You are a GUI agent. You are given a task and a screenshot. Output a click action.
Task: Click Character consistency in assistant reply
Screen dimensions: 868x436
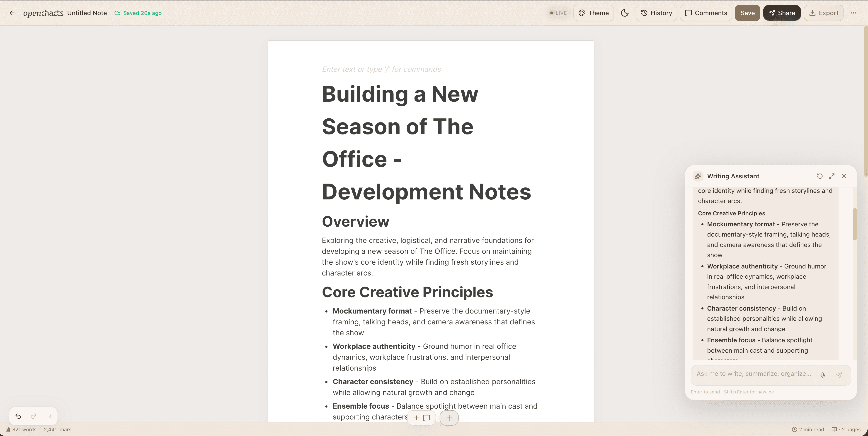pos(741,308)
